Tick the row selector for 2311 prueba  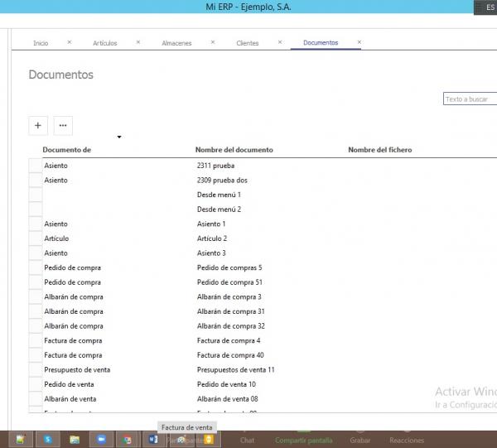[x=36, y=166]
